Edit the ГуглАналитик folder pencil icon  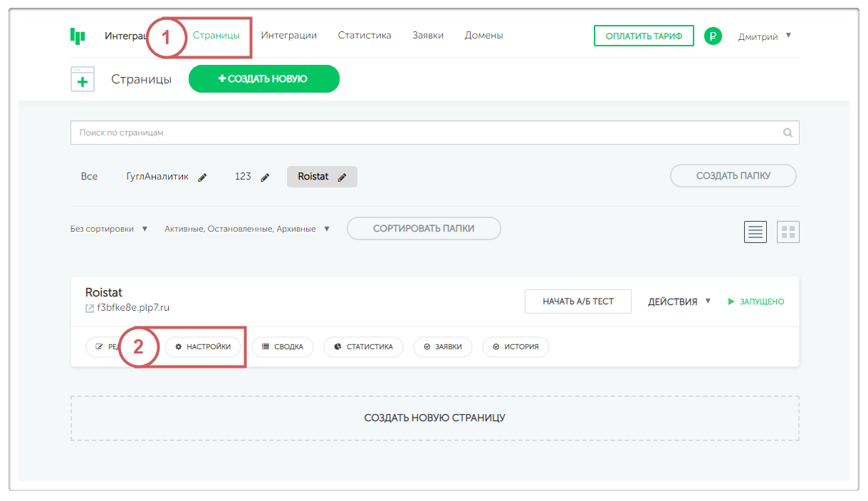point(202,177)
